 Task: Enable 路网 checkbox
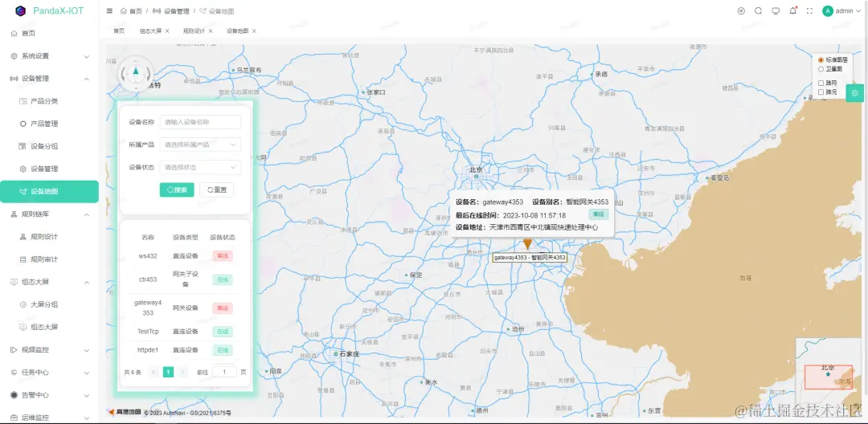click(821, 83)
